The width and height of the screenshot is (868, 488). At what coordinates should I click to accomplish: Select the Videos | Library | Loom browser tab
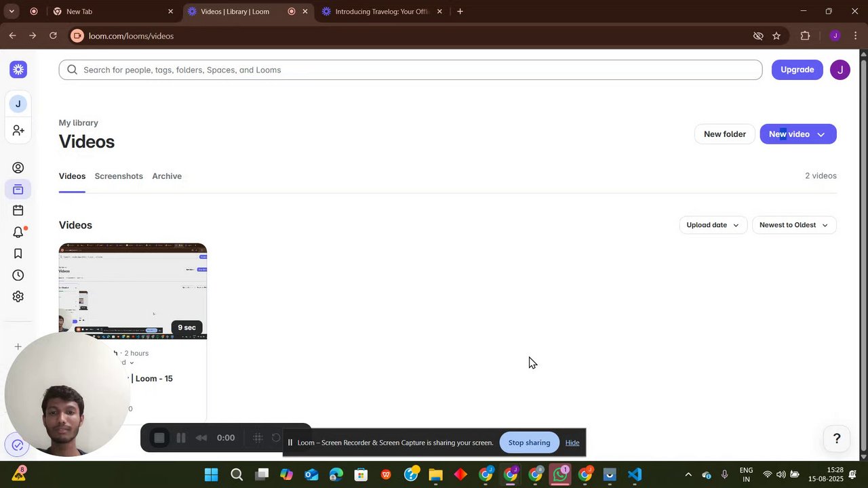pos(248,12)
